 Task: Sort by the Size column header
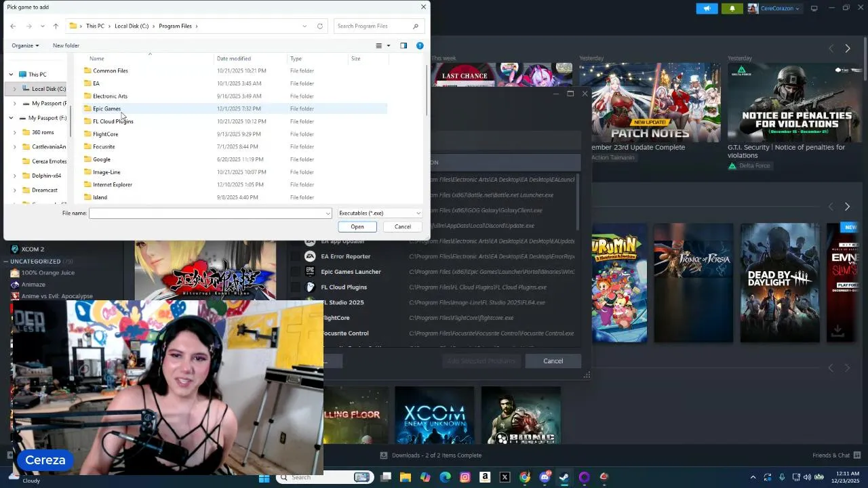tap(355, 58)
